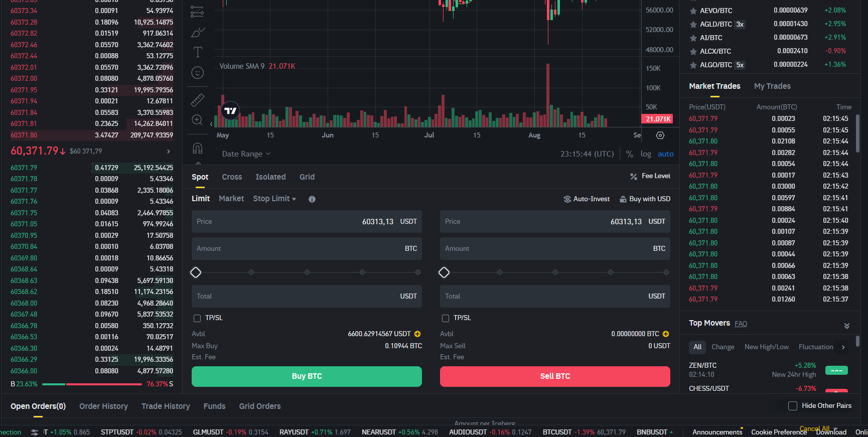Open the emoji icons tool
The image size is (868, 437).
pos(198,73)
